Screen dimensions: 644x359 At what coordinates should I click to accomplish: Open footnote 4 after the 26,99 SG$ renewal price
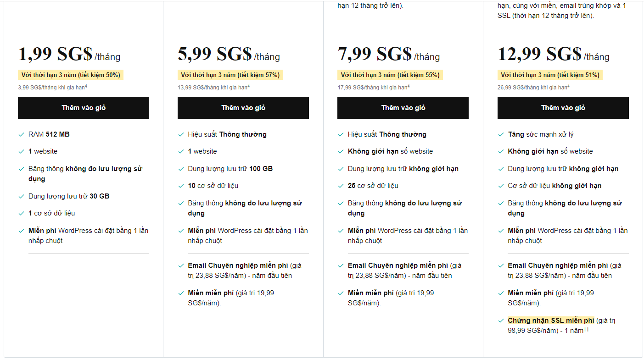click(x=568, y=86)
